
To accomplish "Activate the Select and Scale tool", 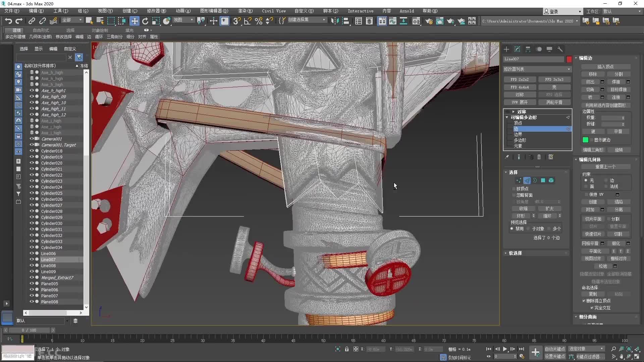I will (x=156, y=21).
